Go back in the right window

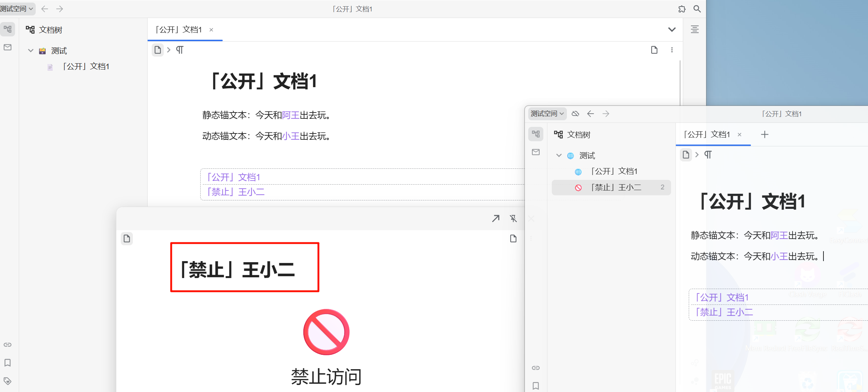coord(590,114)
